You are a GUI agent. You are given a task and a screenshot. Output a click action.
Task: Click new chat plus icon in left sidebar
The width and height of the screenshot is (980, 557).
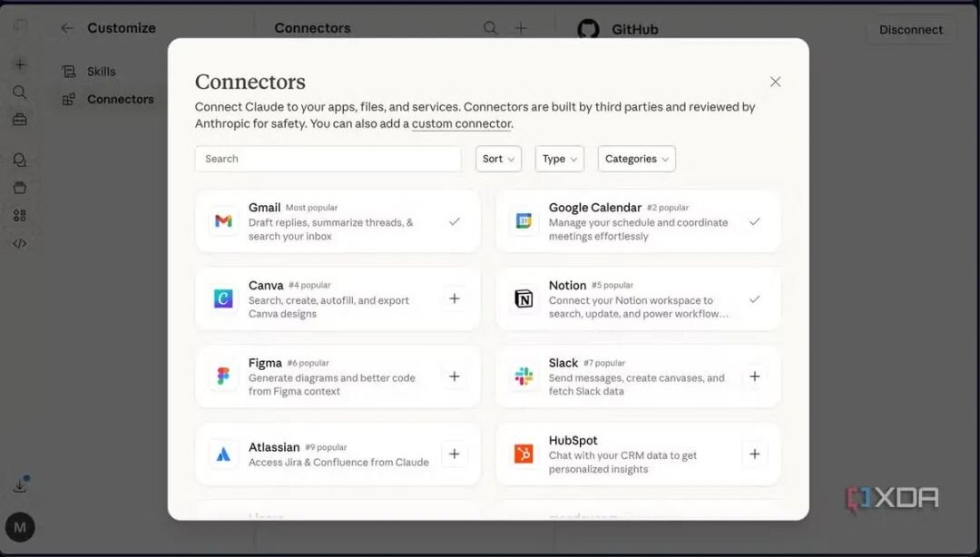click(x=20, y=64)
